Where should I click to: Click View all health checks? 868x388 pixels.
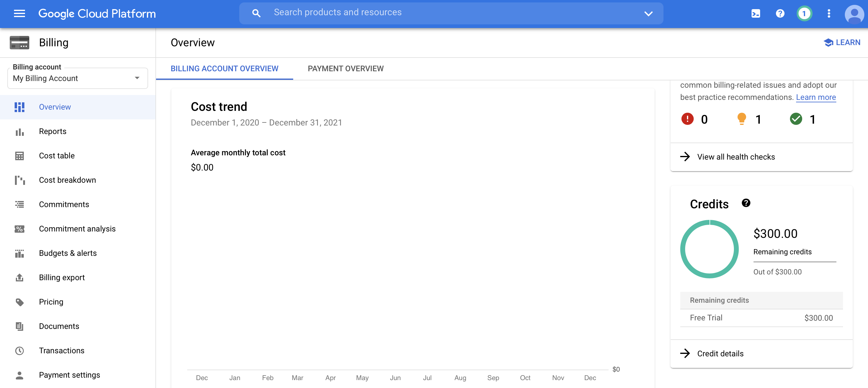(736, 157)
